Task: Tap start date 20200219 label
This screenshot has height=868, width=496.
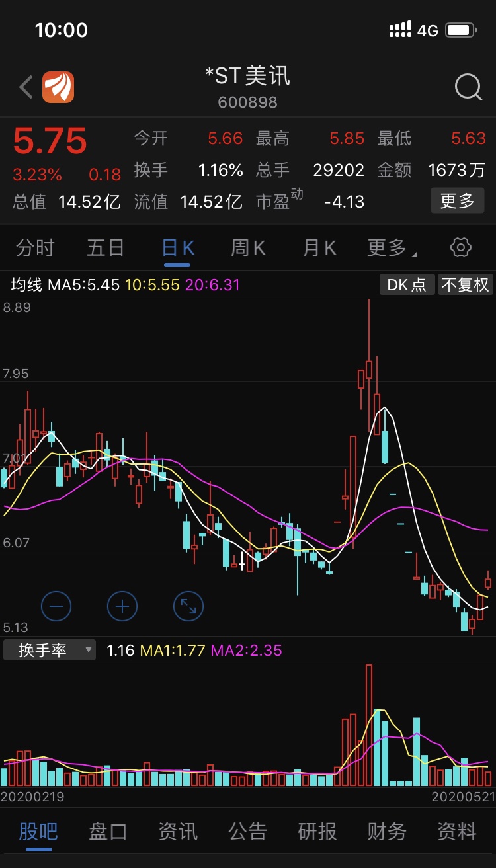Action: (32, 797)
